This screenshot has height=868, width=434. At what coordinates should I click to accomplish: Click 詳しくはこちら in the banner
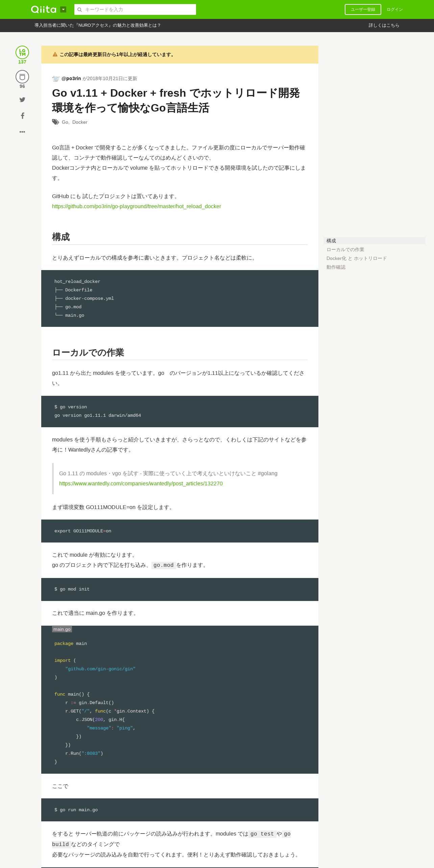[384, 25]
